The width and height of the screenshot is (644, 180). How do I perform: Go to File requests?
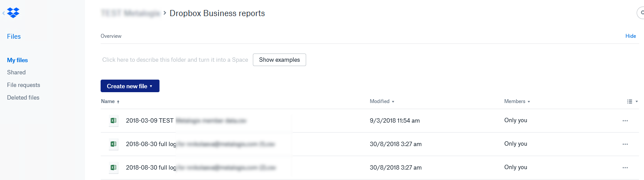point(23,85)
